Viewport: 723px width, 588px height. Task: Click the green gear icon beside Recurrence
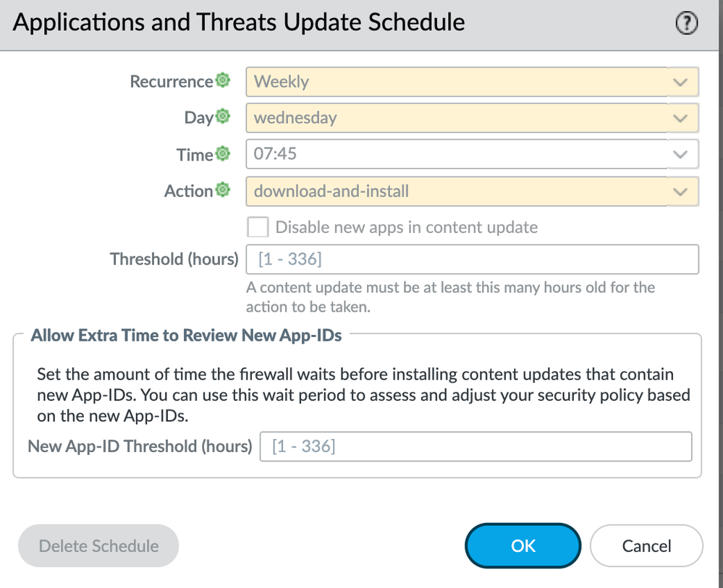(x=223, y=81)
